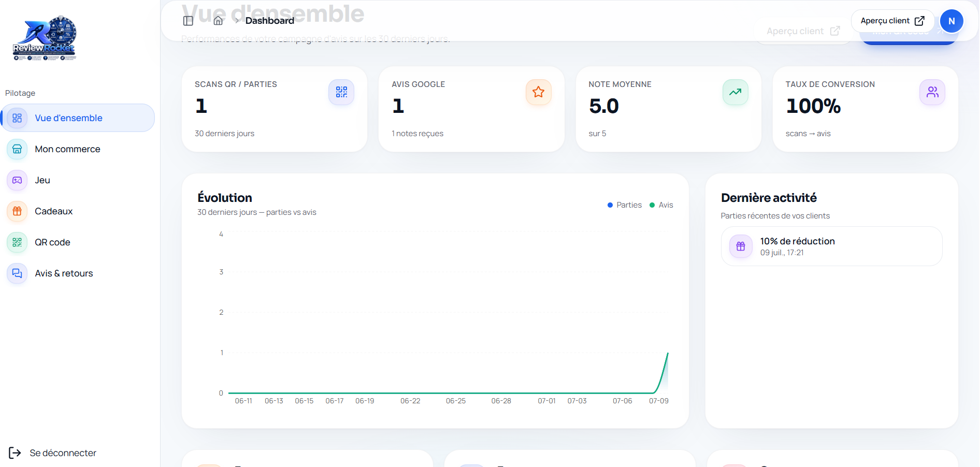Click the Dernière activité heading
The image size is (980, 467).
(769, 198)
